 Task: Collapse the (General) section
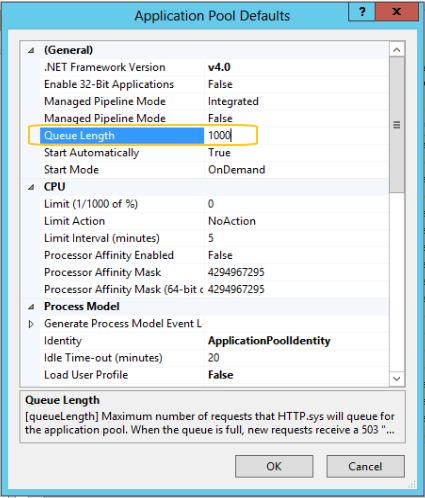click(31, 50)
